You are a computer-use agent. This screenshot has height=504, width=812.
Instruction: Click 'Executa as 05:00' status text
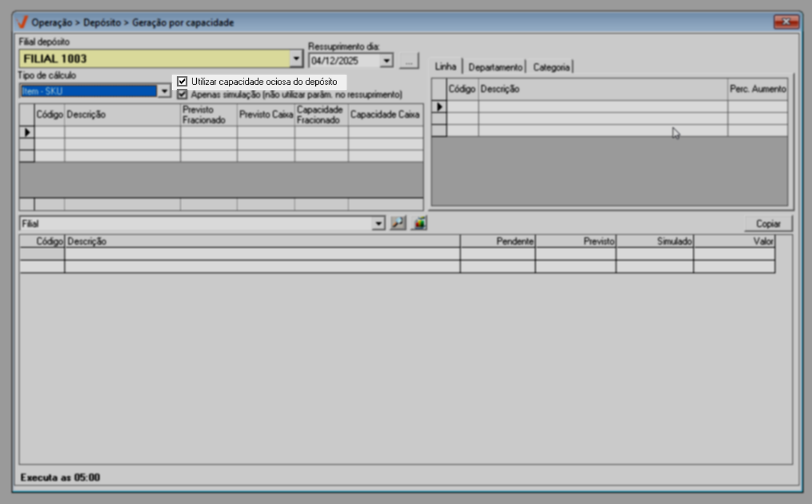click(60, 477)
